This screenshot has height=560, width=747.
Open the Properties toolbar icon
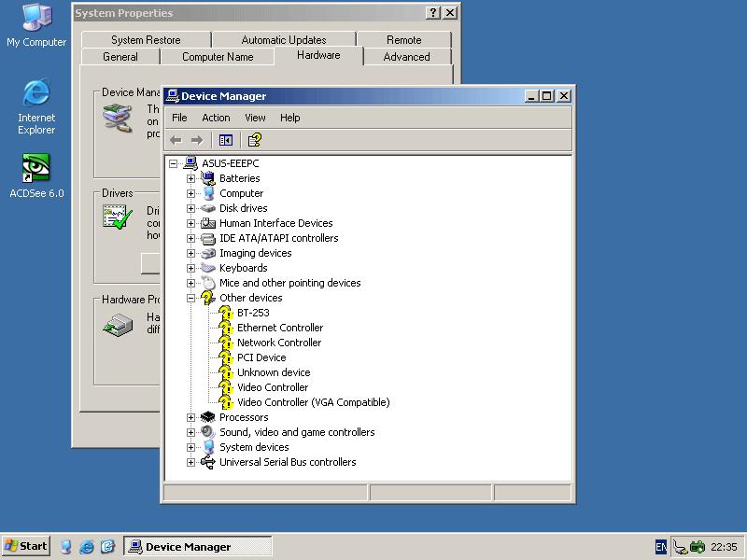click(255, 140)
